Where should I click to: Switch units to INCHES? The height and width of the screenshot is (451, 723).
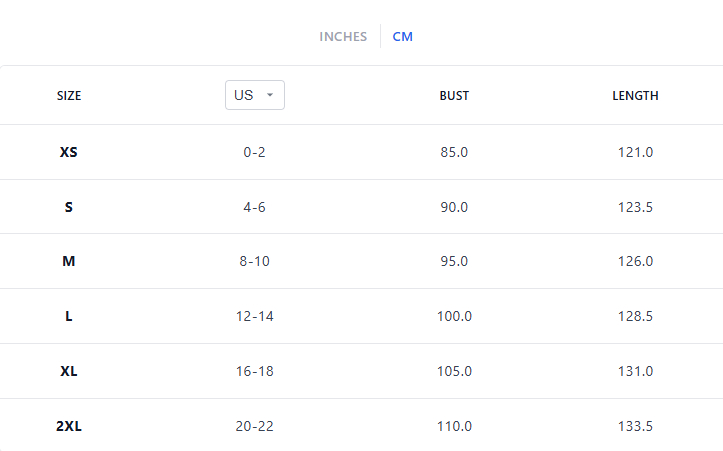pyautogui.click(x=343, y=37)
